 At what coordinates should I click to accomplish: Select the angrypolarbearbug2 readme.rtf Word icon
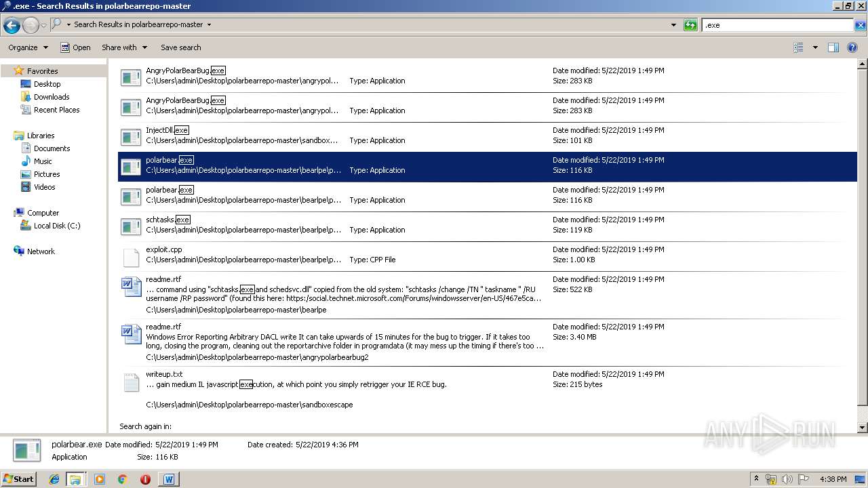[x=131, y=334]
